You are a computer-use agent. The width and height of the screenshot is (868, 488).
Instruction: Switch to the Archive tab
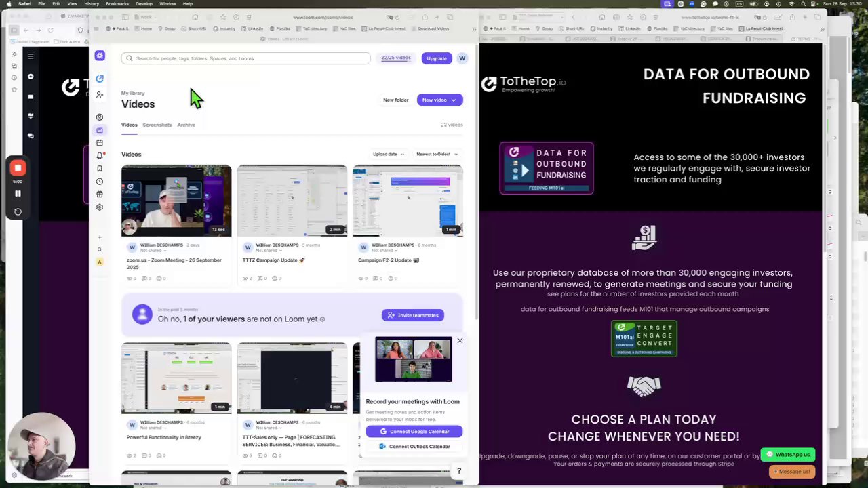click(186, 125)
